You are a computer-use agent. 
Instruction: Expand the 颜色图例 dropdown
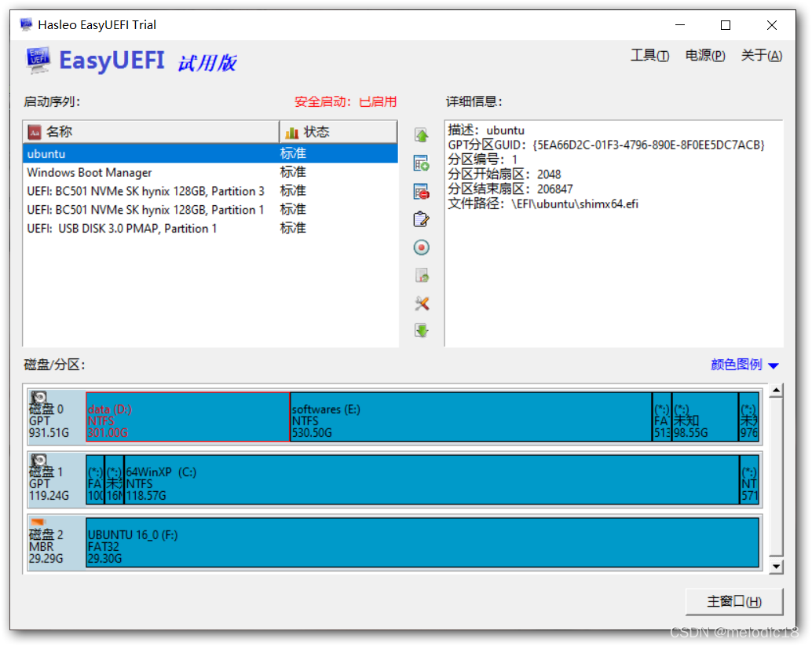point(744,365)
